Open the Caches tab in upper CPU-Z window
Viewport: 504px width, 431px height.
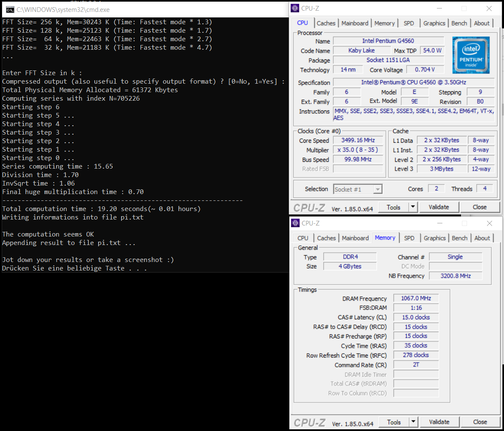click(326, 23)
